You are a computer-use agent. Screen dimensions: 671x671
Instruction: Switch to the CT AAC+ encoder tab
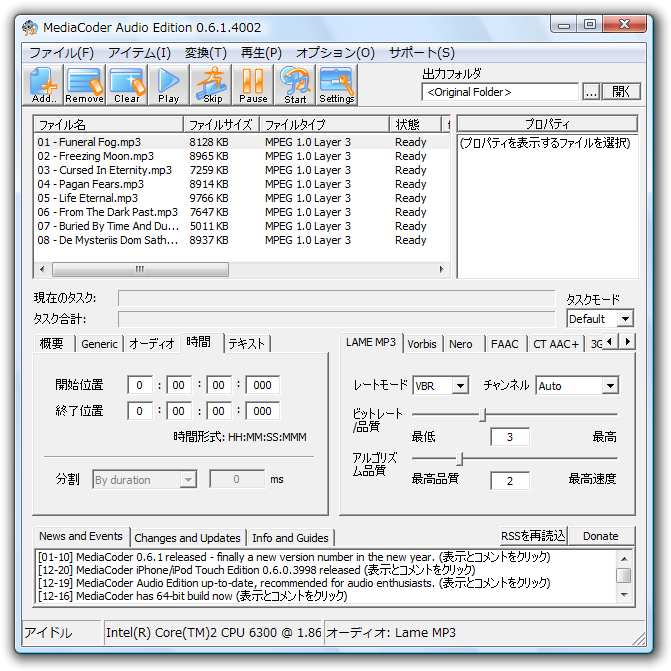555,344
